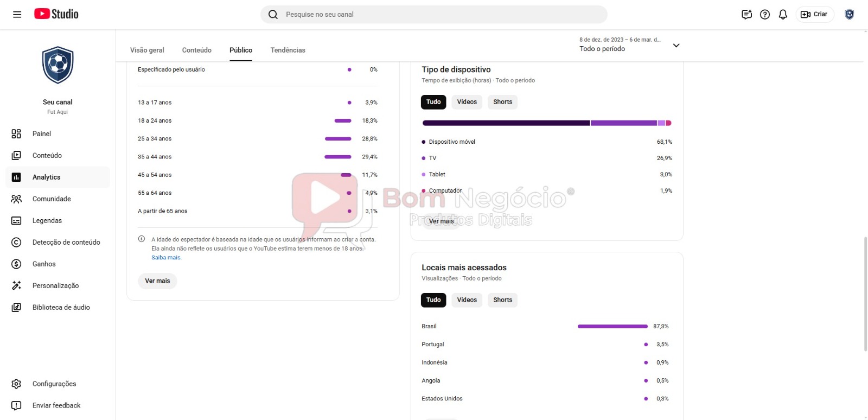Select Vídeos filter under Tipo de dispositivo

point(467,102)
